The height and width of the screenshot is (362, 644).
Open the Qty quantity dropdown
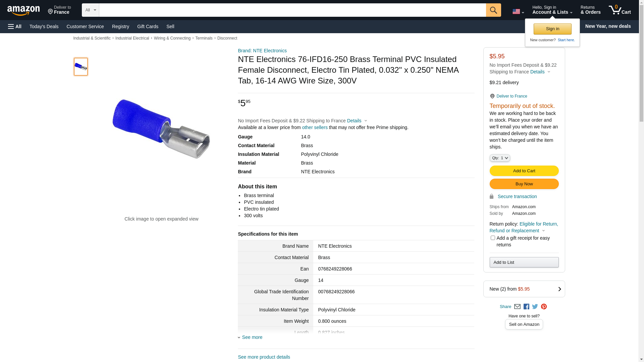click(x=500, y=158)
